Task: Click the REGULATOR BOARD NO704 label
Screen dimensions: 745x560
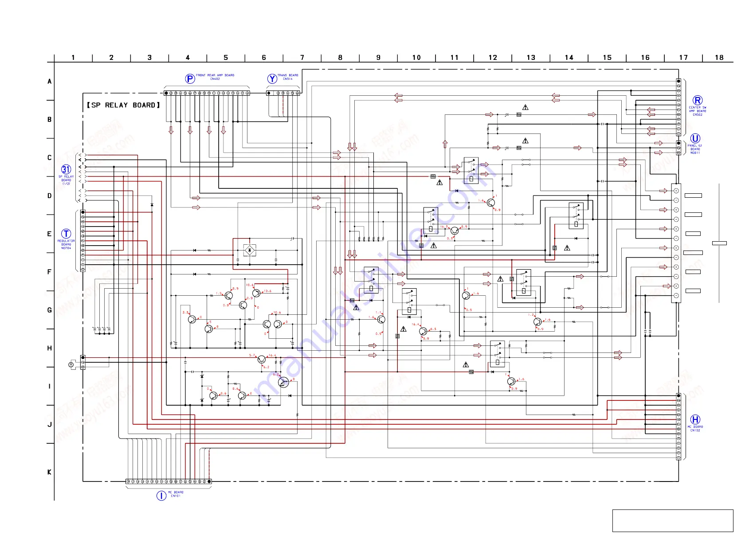Action: (x=66, y=244)
